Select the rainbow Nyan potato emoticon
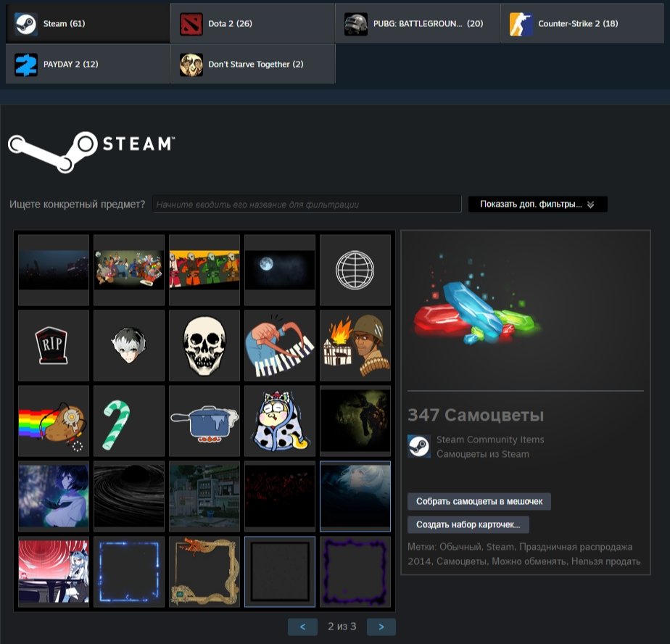This screenshot has height=644, width=670. pyautogui.click(x=52, y=420)
